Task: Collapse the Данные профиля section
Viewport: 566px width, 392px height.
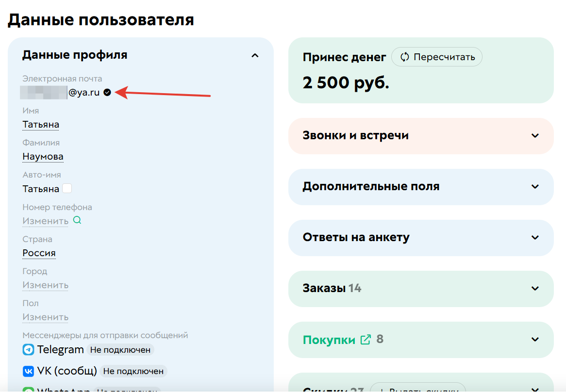Action: tap(255, 55)
